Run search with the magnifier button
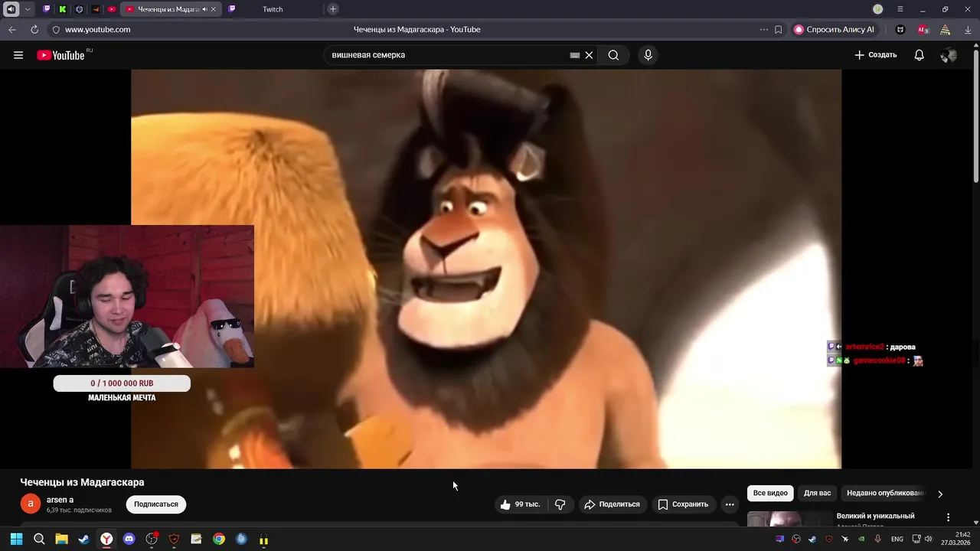 click(x=613, y=55)
